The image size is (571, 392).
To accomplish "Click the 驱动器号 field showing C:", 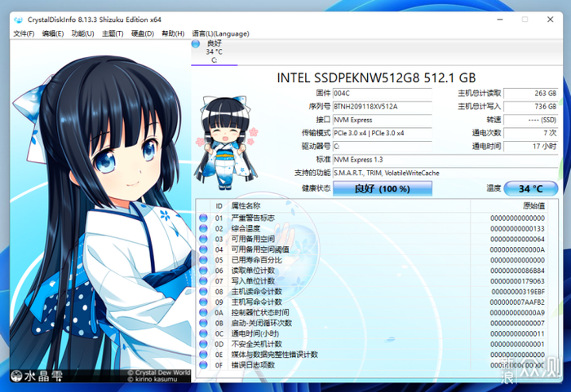I will pyautogui.click(x=383, y=147).
